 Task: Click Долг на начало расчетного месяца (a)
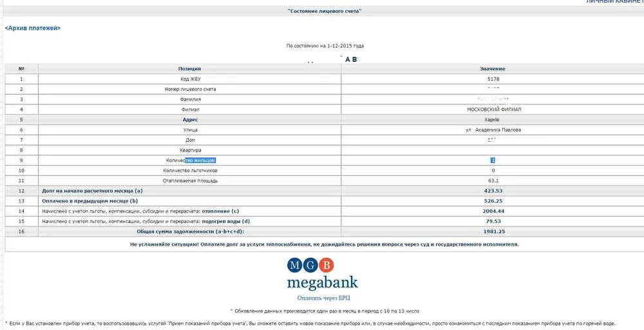click(x=92, y=191)
